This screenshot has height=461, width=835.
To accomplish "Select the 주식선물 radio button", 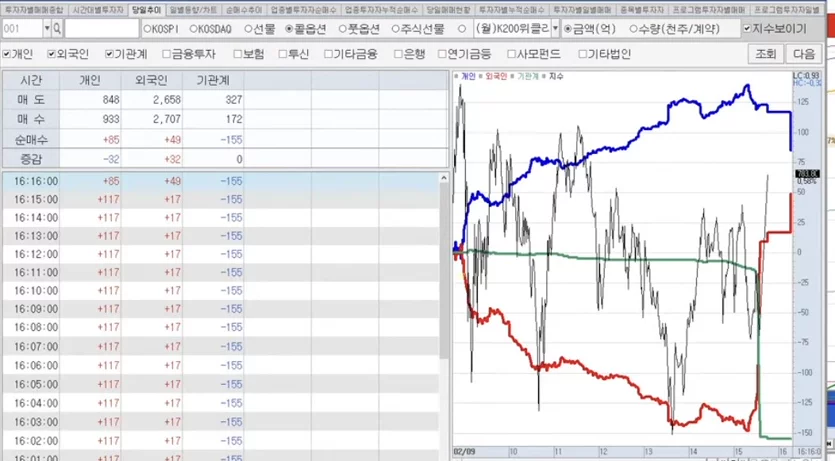I will coord(395,29).
